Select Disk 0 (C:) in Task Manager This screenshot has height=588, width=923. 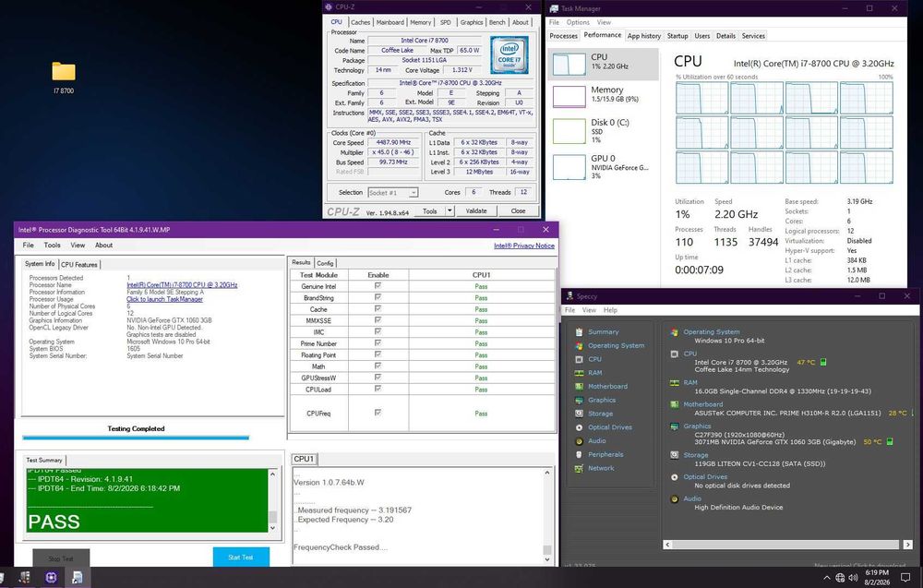(x=602, y=131)
